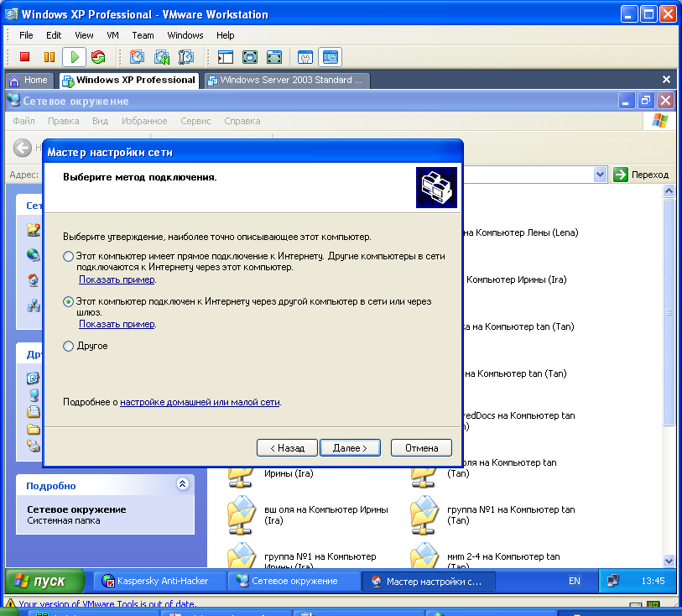Viewport: 682px width, 616px height.
Task: Switch to the Home tab
Action: coord(29,81)
